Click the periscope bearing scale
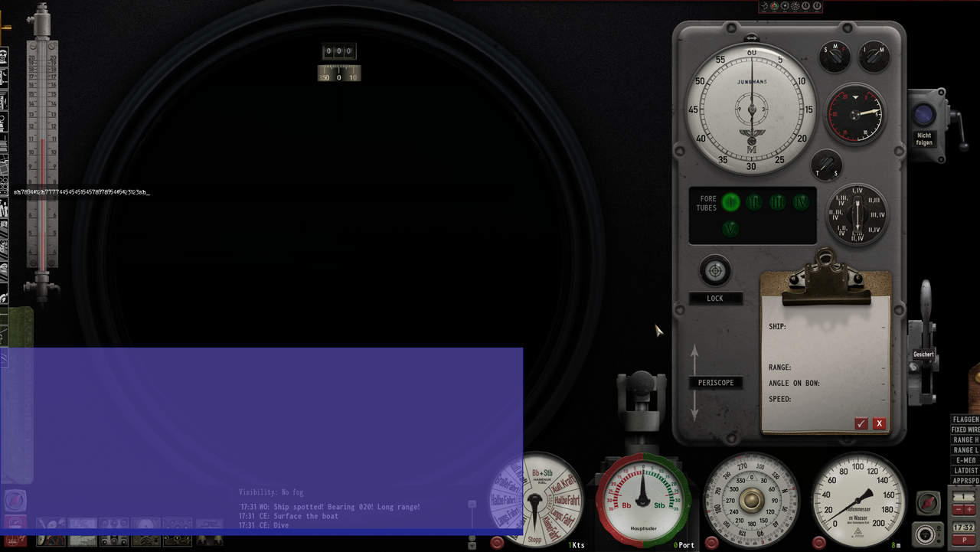The image size is (980, 552). pyautogui.click(x=339, y=73)
